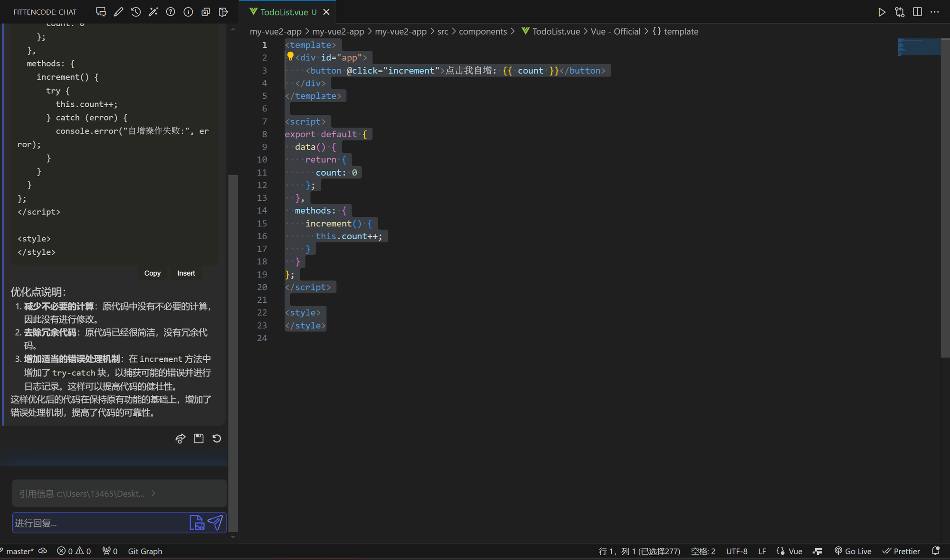Click the logout door icon

(x=223, y=12)
